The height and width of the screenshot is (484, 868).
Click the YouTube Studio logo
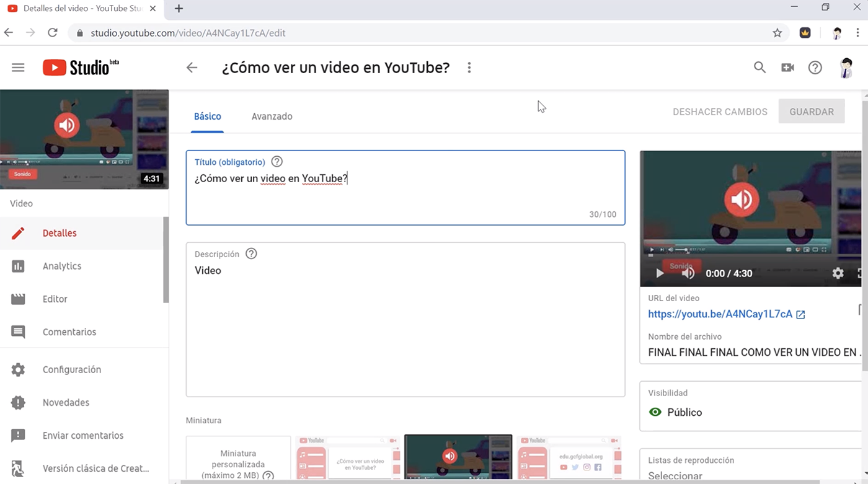(x=81, y=67)
